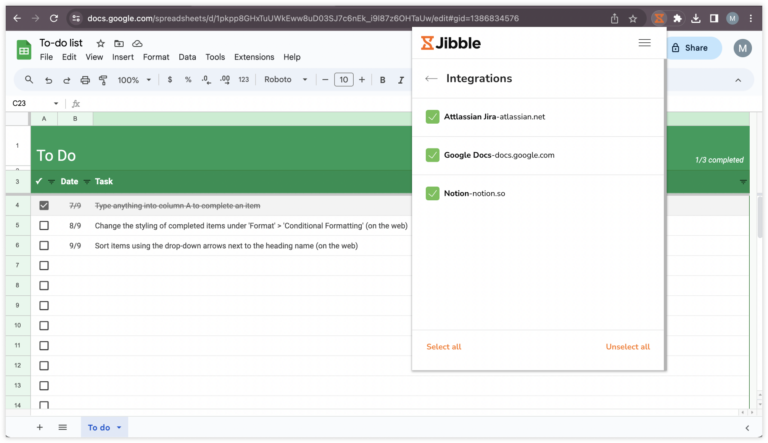Viewport: 768px width, 443px height.
Task: Check the 8/9 task checkbox
Action: tap(44, 225)
